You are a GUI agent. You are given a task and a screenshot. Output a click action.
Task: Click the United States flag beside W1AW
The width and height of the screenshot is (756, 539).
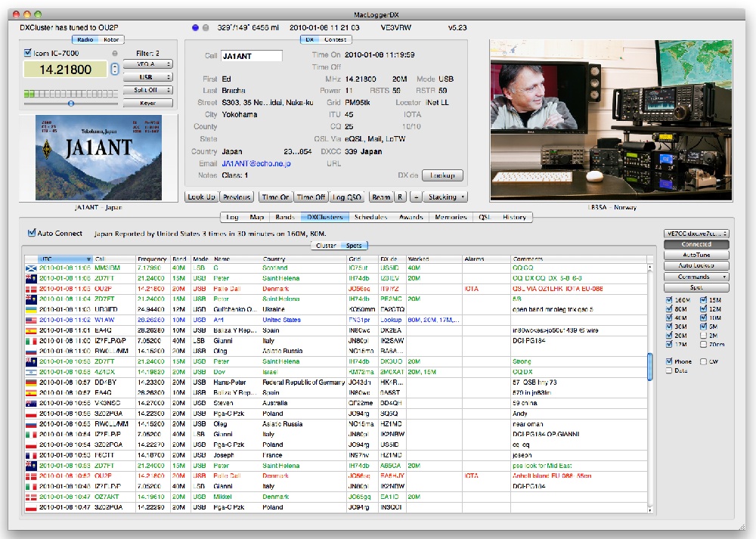[x=31, y=320]
